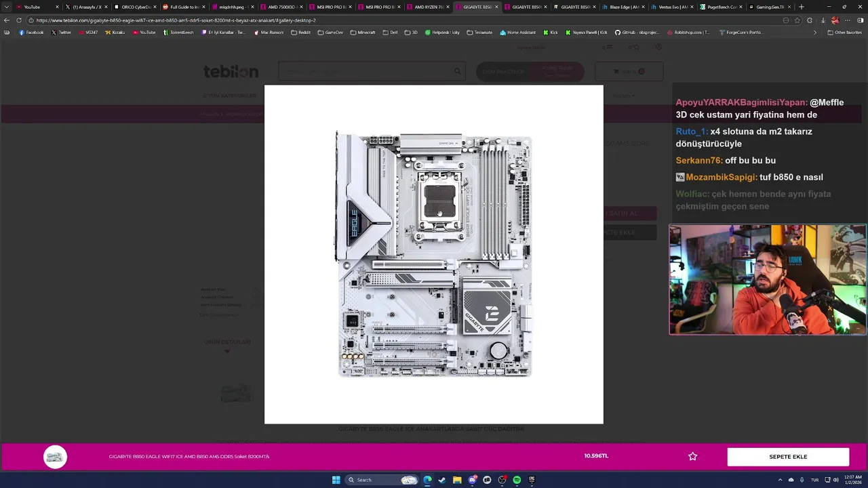
Task: Click MozambikSapigi username in chat
Action: point(721,177)
